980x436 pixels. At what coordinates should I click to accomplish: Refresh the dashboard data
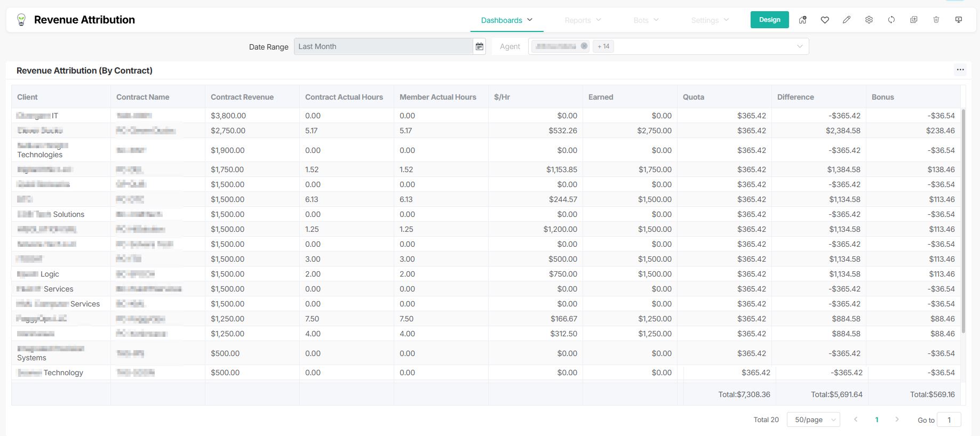tap(891, 20)
